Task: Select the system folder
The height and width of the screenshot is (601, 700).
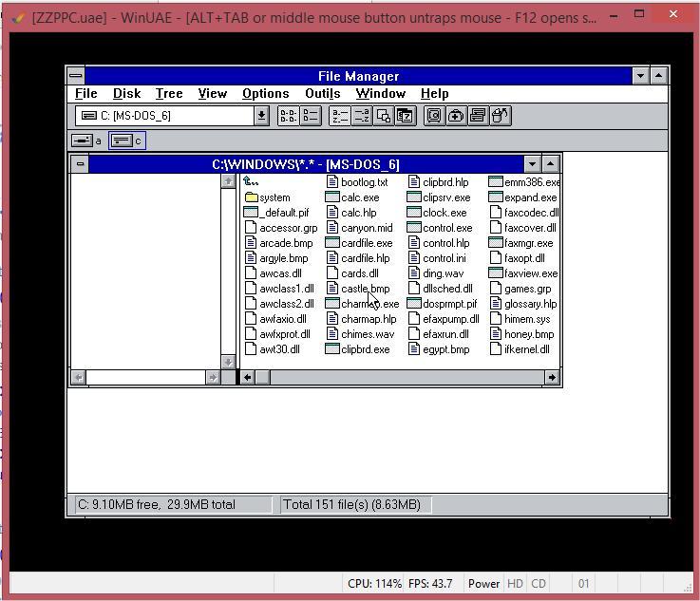Action: [x=268, y=197]
